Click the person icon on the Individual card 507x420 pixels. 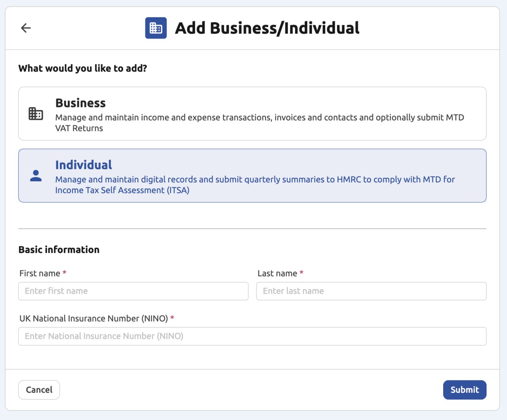[x=35, y=176]
